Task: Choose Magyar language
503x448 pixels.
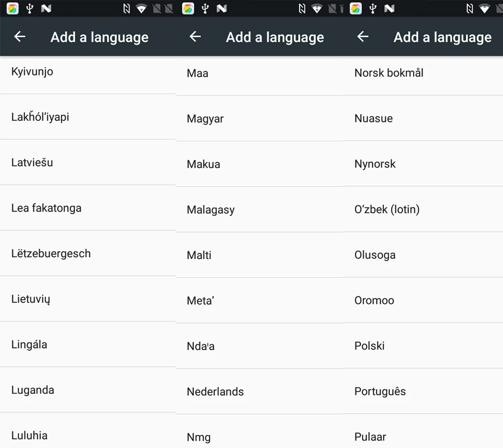Action: tap(259, 119)
